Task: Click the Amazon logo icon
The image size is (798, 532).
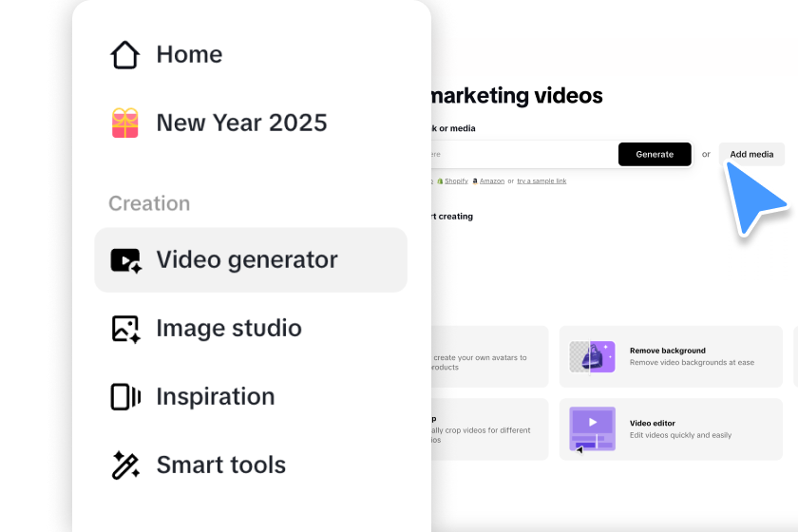Action: click(x=475, y=181)
